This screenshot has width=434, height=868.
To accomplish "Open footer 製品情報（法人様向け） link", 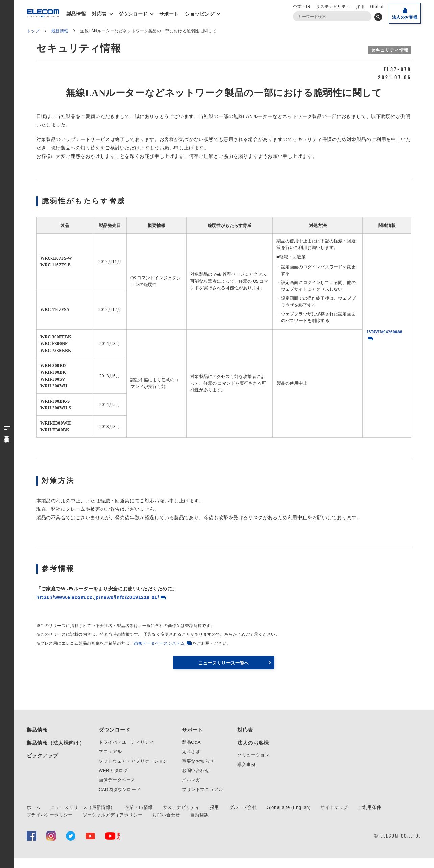I will click(x=55, y=743).
